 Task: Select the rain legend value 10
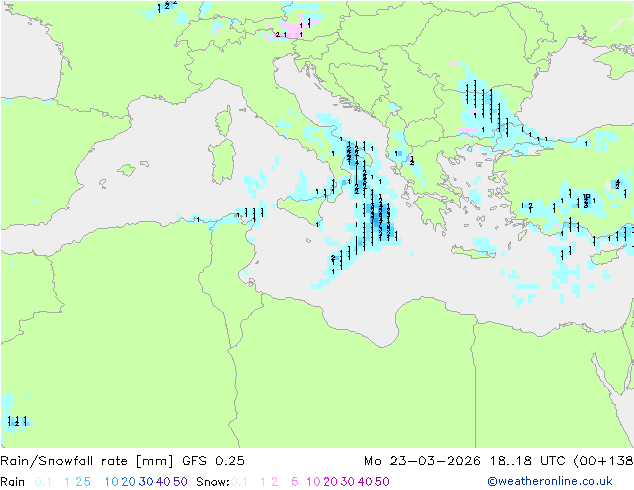pos(112,482)
